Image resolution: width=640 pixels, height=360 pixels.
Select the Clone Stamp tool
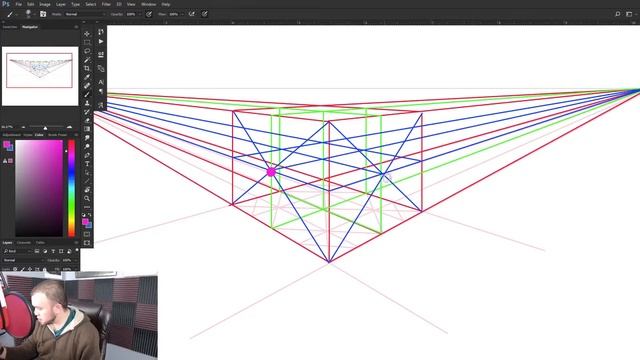pos(87,103)
